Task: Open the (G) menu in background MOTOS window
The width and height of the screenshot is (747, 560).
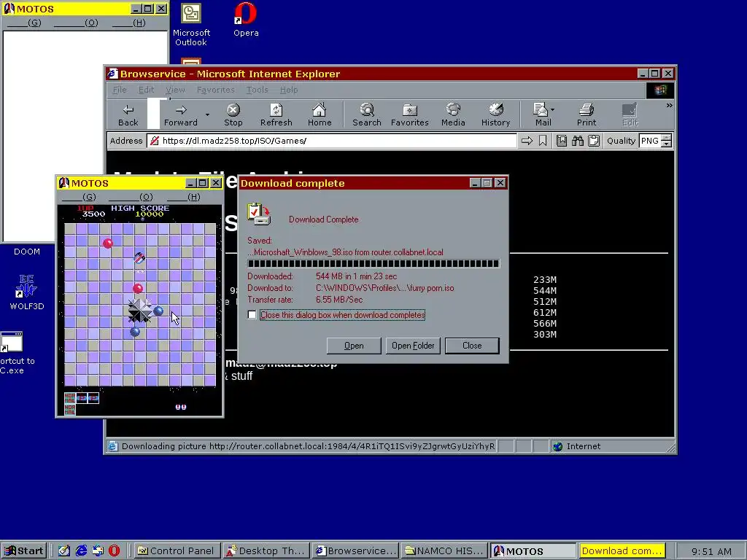Action: coord(24,23)
